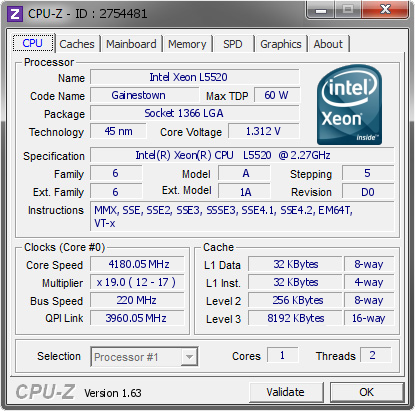
Task: Minimize the CPU-Z window
Action: tap(321, 10)
